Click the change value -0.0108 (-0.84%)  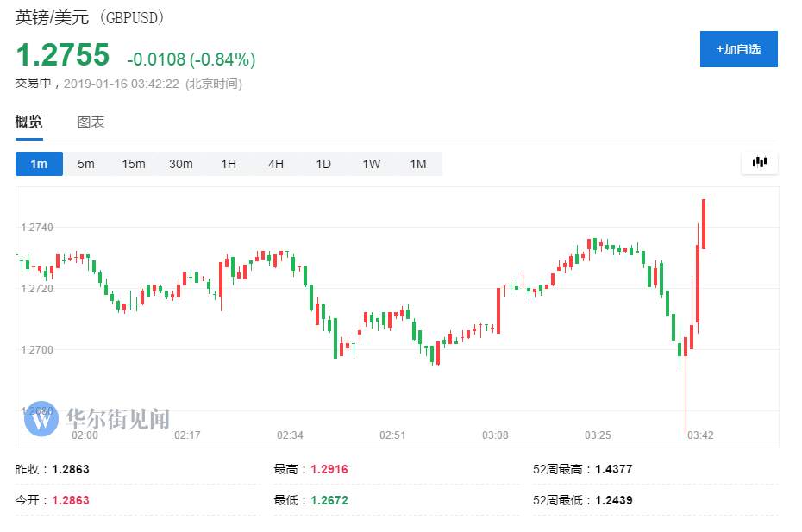click(x=191, y=59)
